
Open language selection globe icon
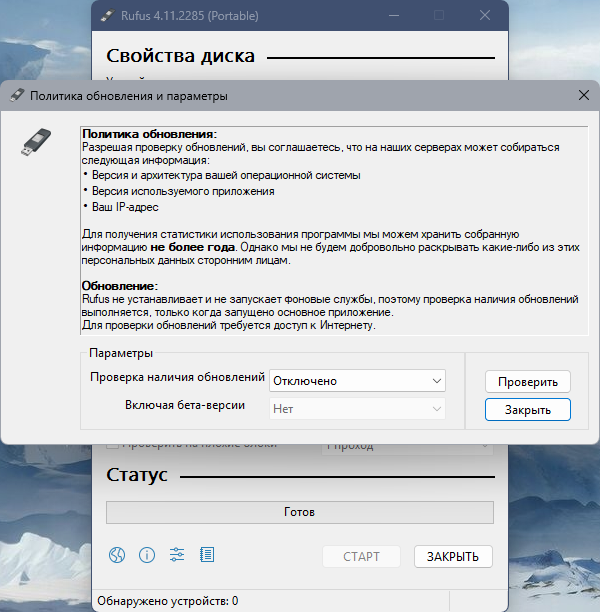(117, 555)
